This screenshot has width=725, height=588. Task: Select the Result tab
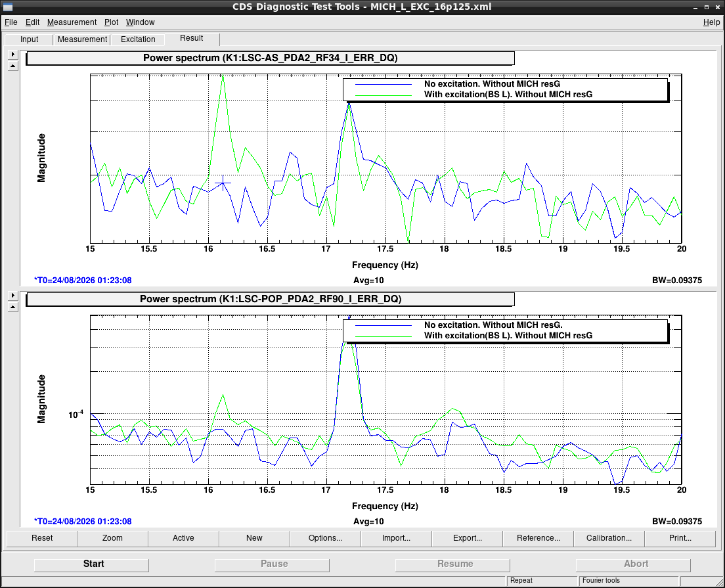pos(191,38)
